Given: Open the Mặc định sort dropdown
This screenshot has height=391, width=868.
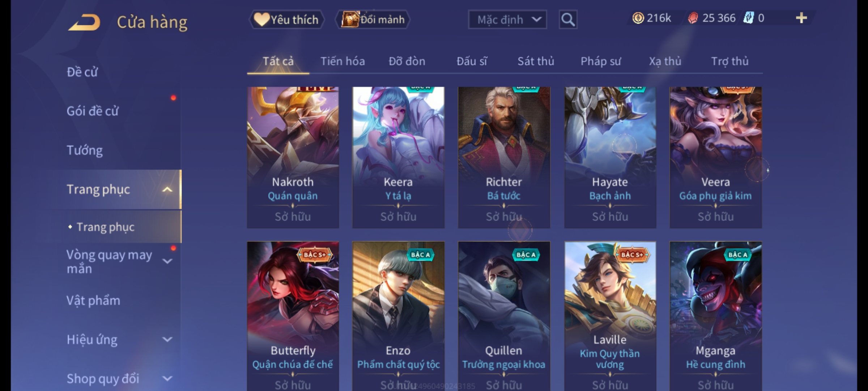Looking at the screenshot, I should point(507,20).
